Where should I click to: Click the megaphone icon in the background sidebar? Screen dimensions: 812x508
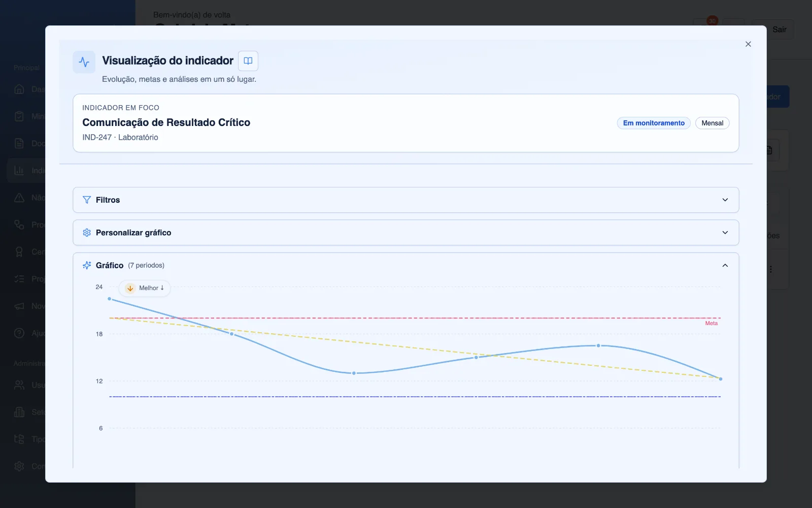tap(19, 306)
